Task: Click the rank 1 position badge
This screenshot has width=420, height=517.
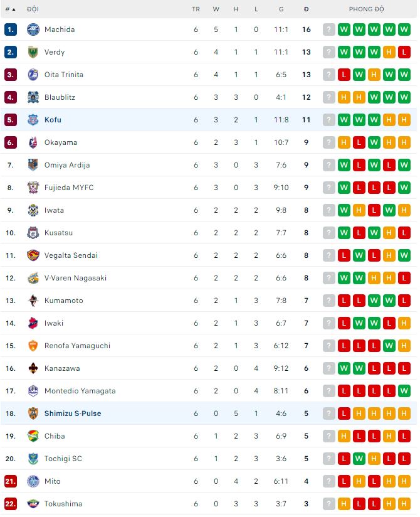Action: tap(10, 29)
